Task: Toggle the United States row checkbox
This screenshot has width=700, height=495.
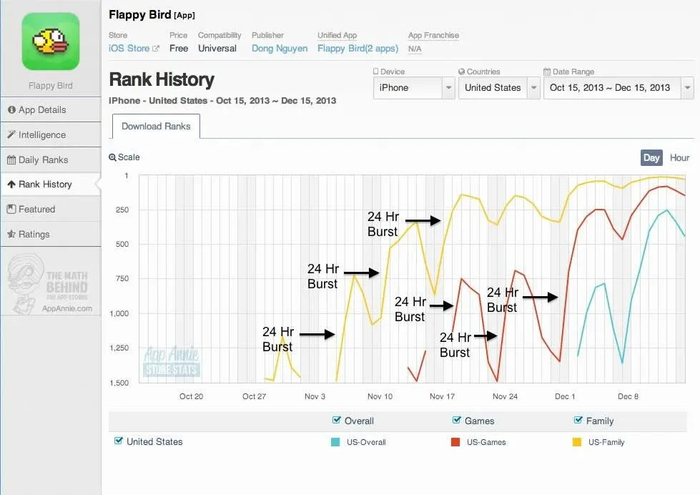Action: [120, 441]
